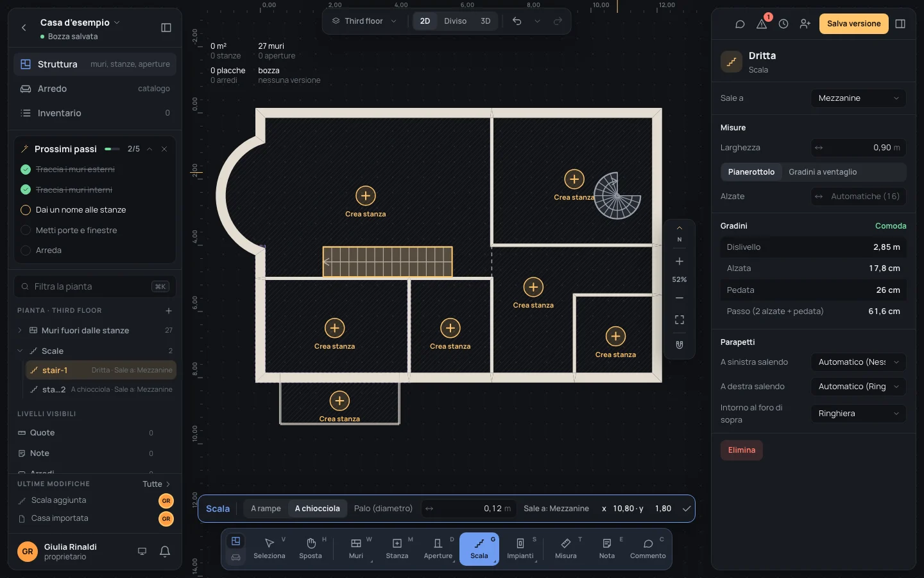Screen dimensions: 924x578
Task: Switch to the 3D view tab
Action: (x=486, y=21)
